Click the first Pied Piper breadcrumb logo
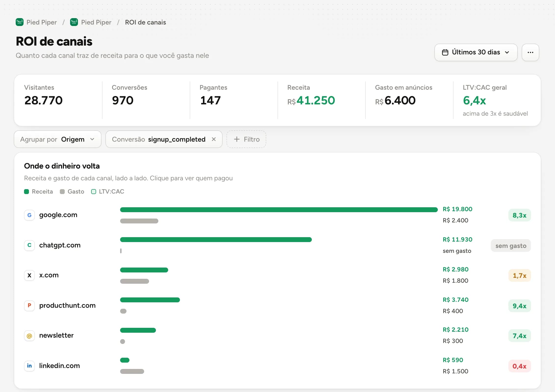Screen dimensions: 555x392 tap(20, 22)
